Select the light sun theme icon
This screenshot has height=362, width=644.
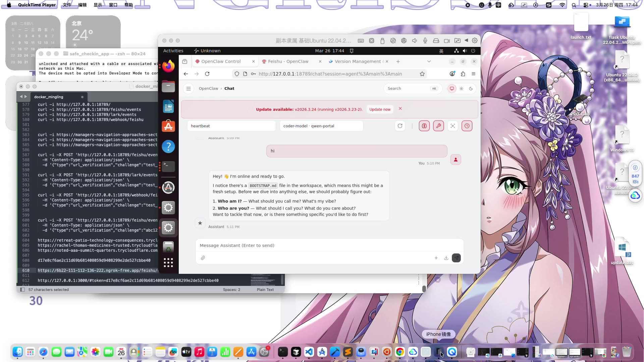[462, 88]
